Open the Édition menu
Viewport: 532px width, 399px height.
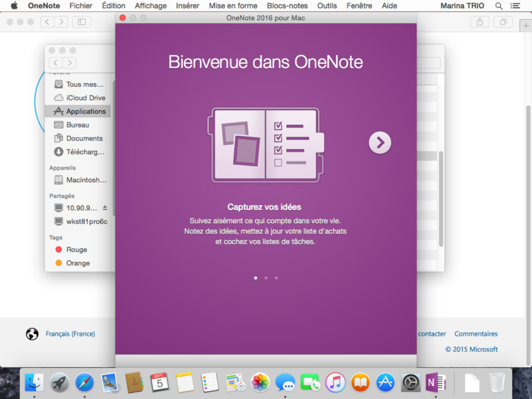[113, 6]
